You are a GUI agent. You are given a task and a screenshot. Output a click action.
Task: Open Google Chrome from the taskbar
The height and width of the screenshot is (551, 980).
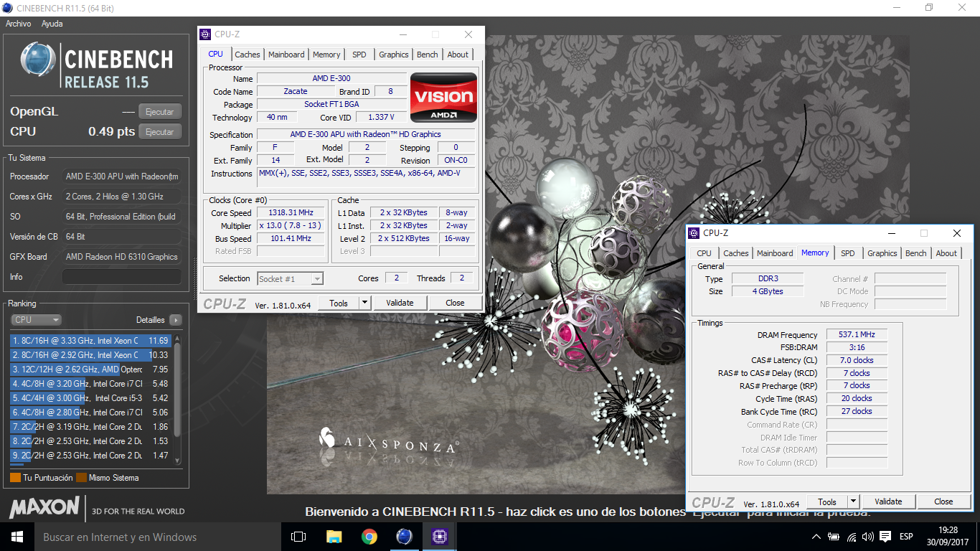[369, 537]
